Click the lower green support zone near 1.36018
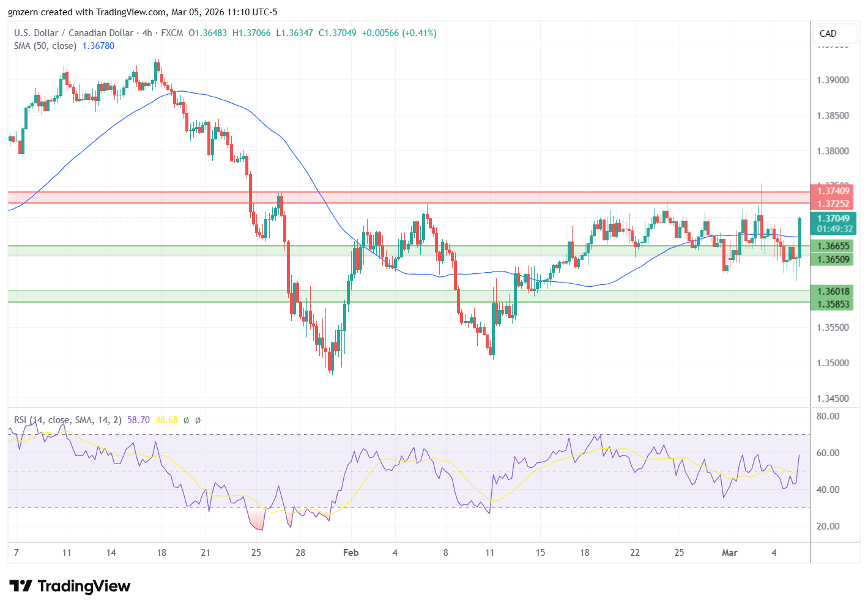Viewport: 868px width, 609px height. 409,297
